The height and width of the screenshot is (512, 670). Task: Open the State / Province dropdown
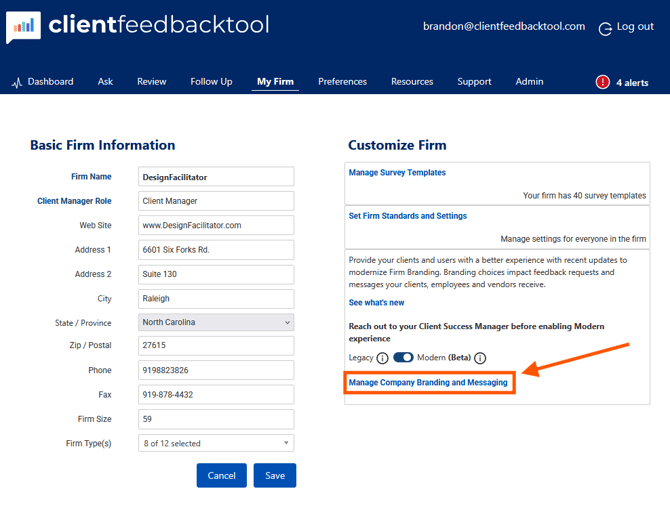tap(216, 323)
